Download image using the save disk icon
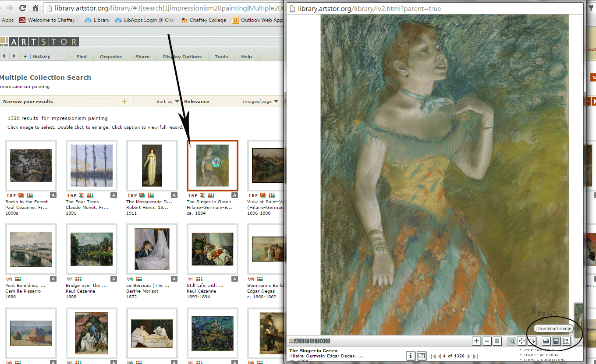This screenshot has height=364, width=596. tap(556, 341)
